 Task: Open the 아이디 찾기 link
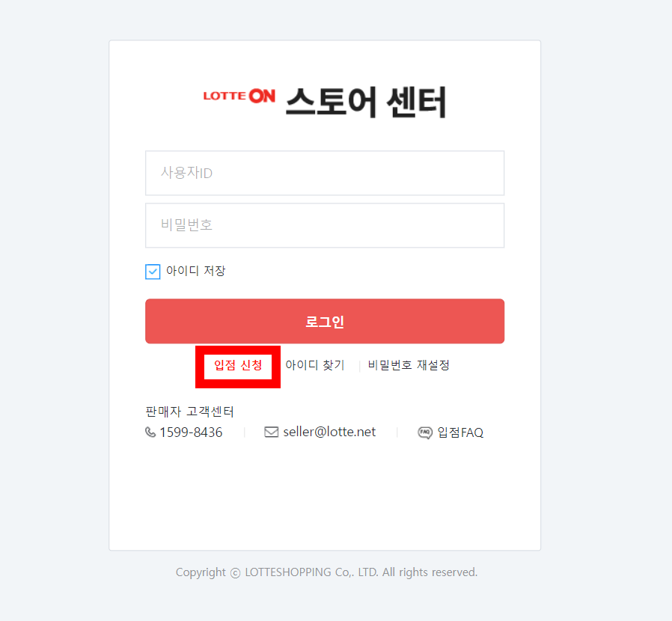[315, 365]
